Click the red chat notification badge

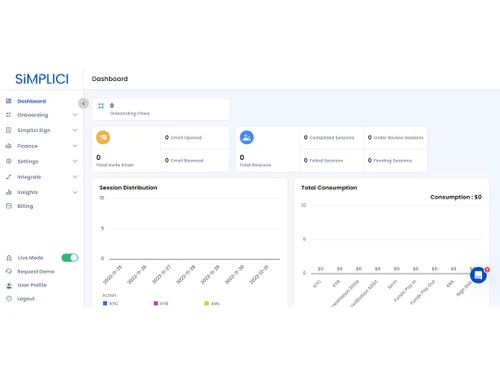click(x=487, y=269)
